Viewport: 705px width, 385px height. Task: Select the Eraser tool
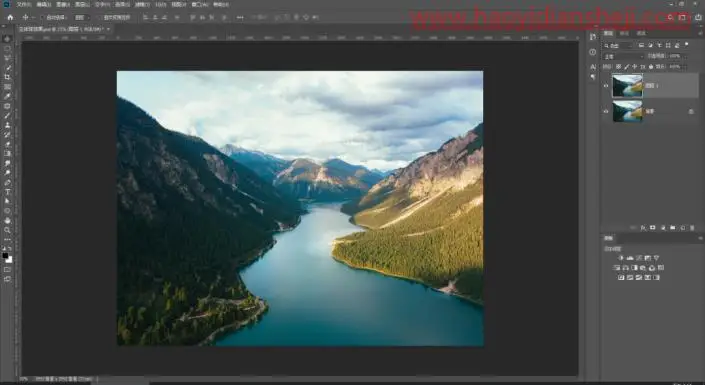(x=7, y=144)
